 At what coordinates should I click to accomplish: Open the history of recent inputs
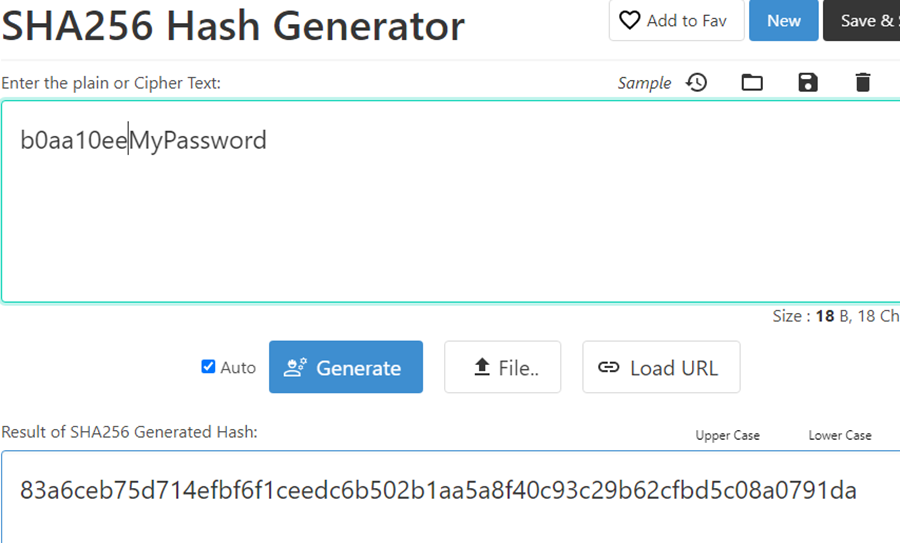pos(696,83)
